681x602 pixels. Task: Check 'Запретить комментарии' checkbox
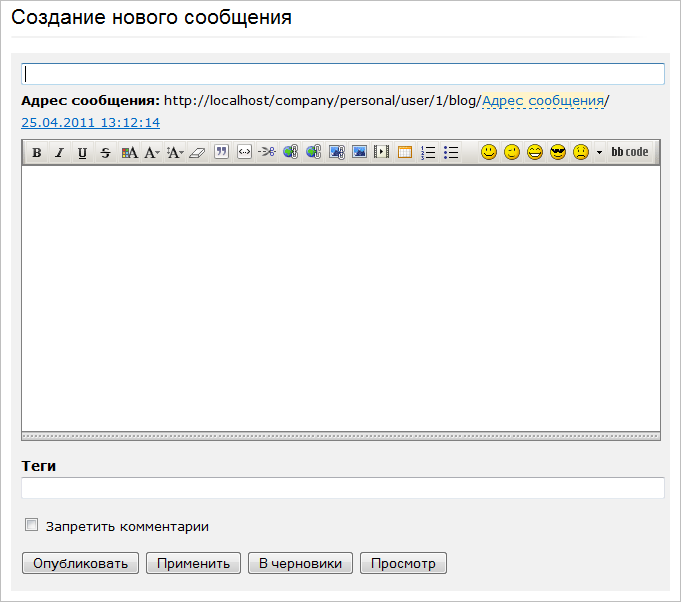point(32,525)
